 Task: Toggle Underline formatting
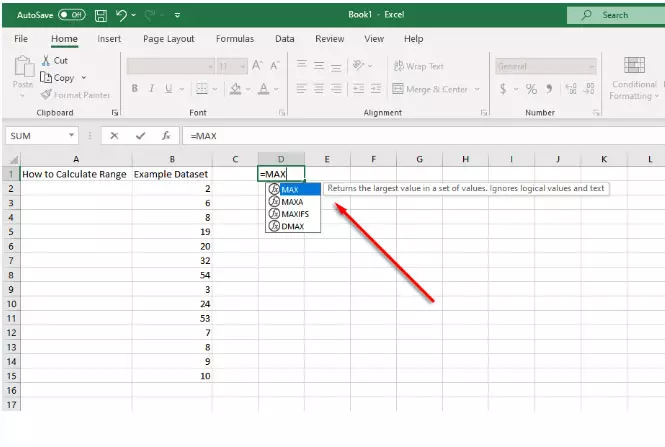pos(169,88)
